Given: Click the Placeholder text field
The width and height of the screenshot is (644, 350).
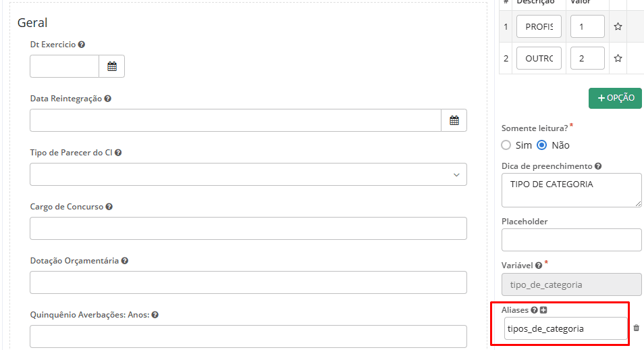Looking at the screenshot, I should [571, 240].
